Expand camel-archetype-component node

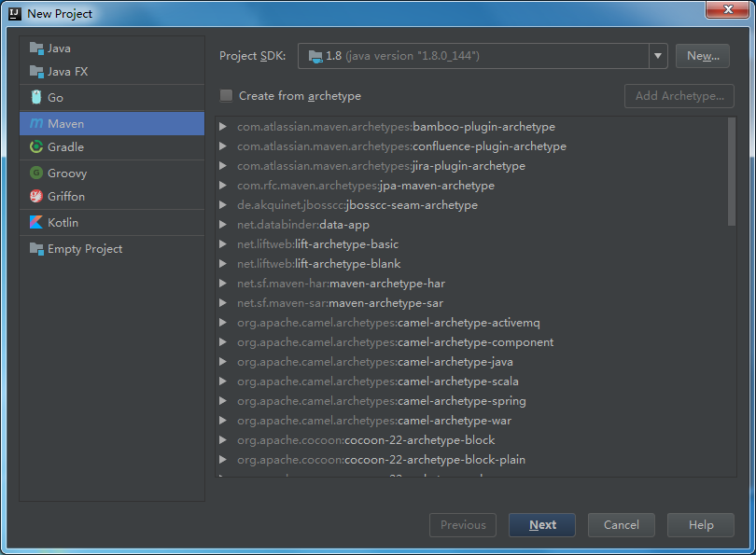coord(223,342)
